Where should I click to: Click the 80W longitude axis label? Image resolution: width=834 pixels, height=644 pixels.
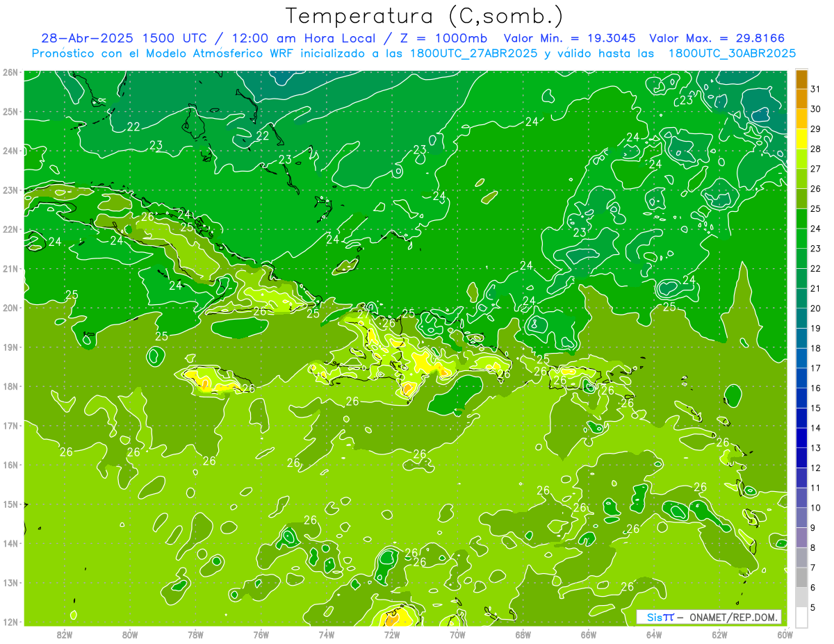130,634
